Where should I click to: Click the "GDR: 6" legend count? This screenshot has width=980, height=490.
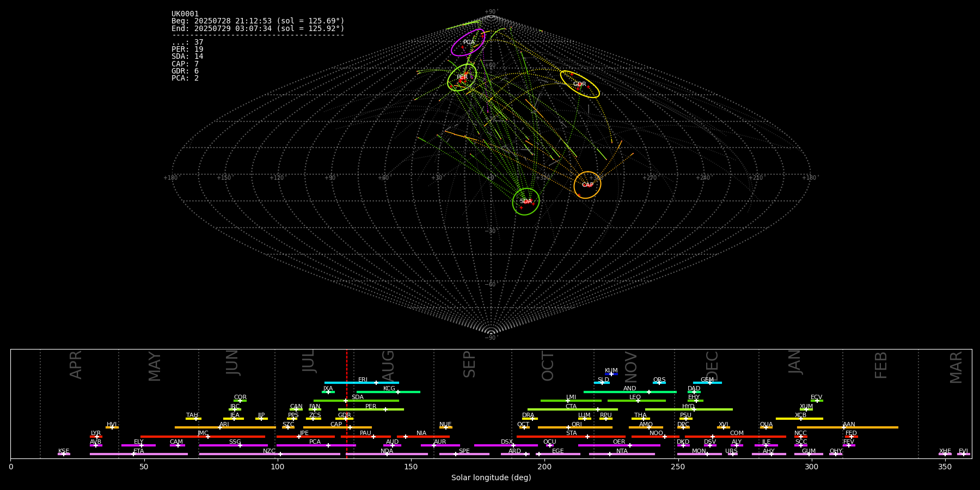pos(185,71)
